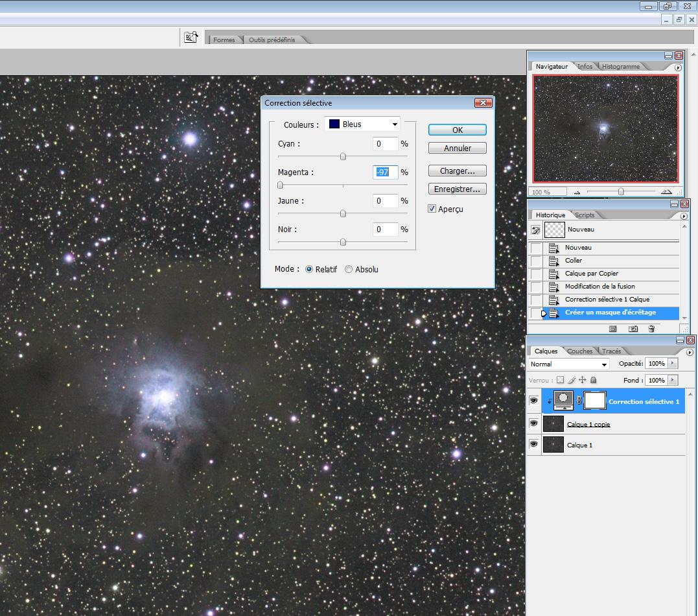
Task: Click the Cyan percentage input field
Action: pos(385,144)
